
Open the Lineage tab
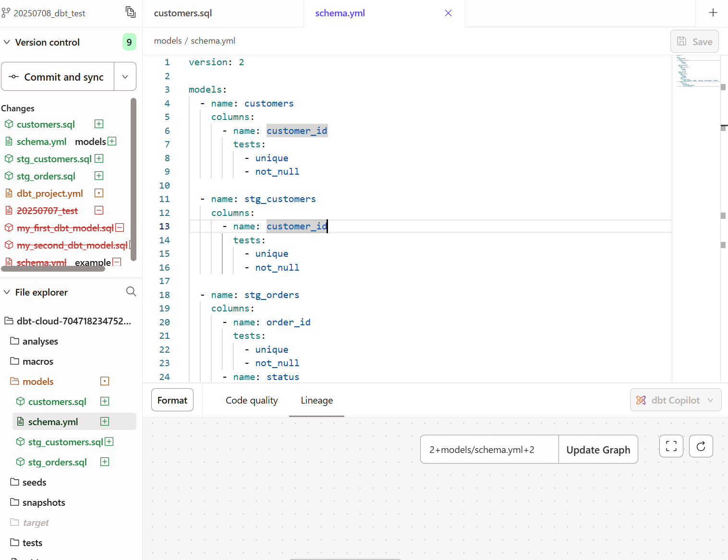[x=316, y=400]
